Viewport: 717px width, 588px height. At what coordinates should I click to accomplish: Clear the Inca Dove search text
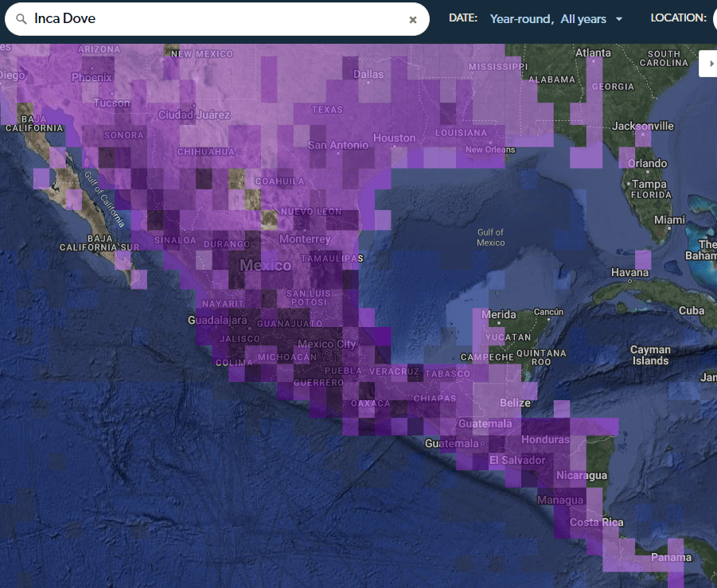pyautogui.click(x=413, y=20)
